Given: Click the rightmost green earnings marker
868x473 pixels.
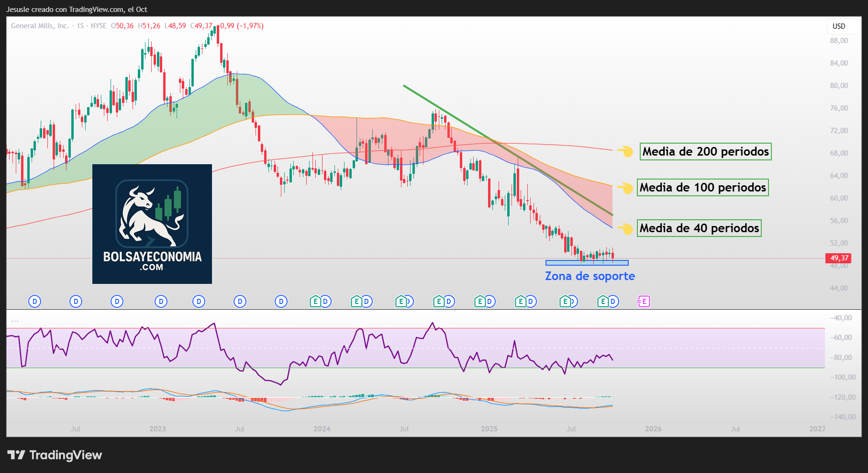Looking at the screenshot, I should coord(603,301).
